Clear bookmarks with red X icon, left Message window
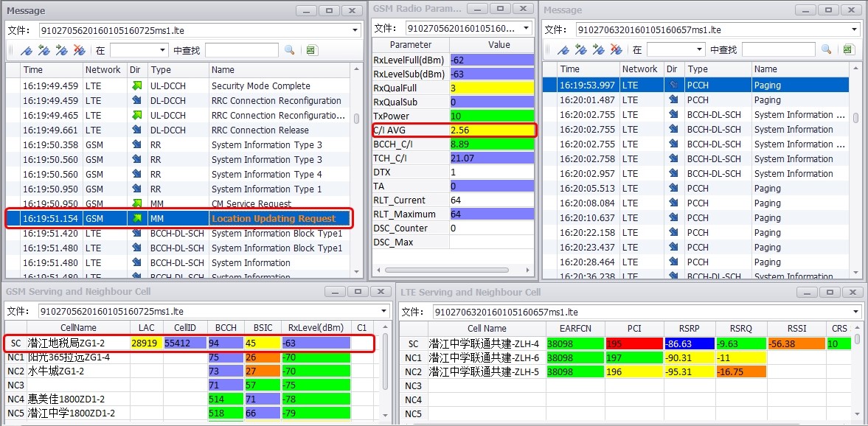This screenshot has height=426, width=868. tap(80, 50)
